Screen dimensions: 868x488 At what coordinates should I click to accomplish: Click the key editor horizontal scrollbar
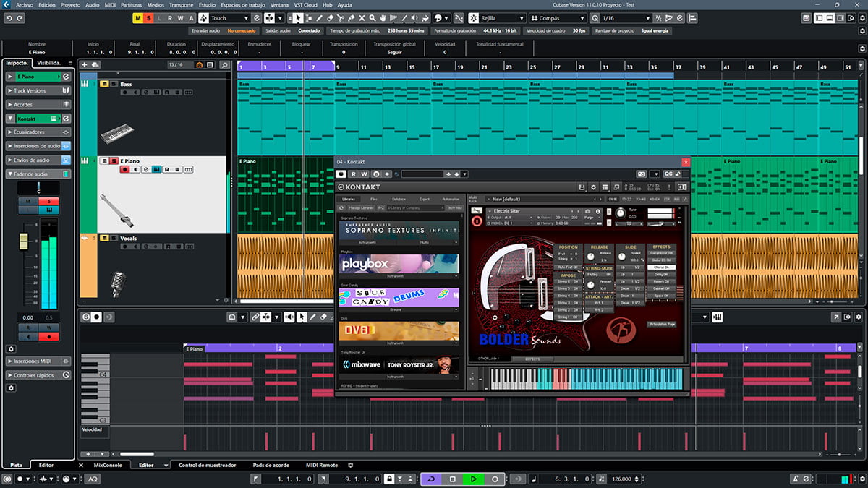(136, 454)
